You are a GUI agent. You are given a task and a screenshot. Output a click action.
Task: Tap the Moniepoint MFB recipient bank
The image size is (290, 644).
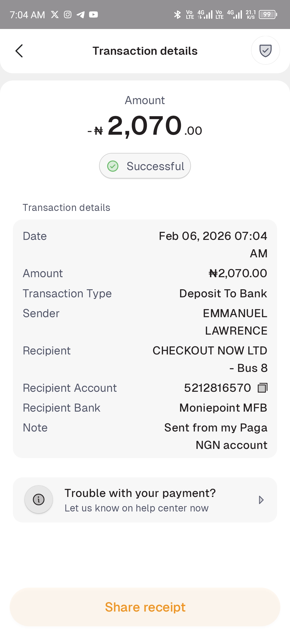coord(223,408)
